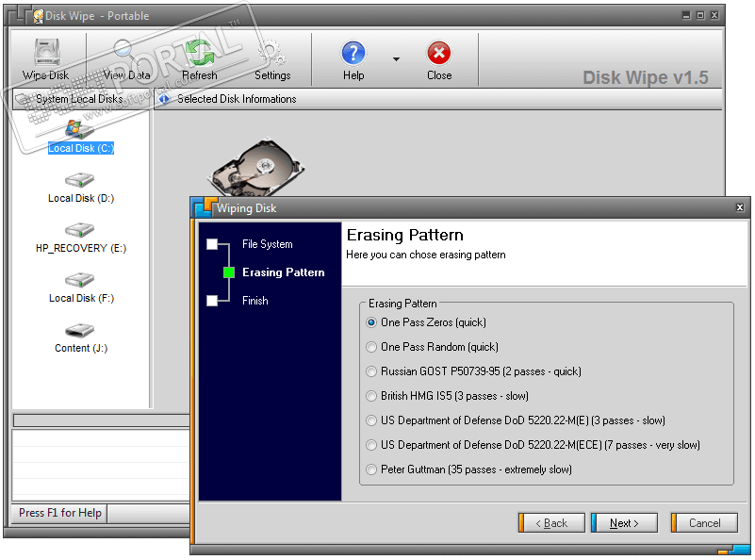Click Finish wizard step

coord(255,301)
